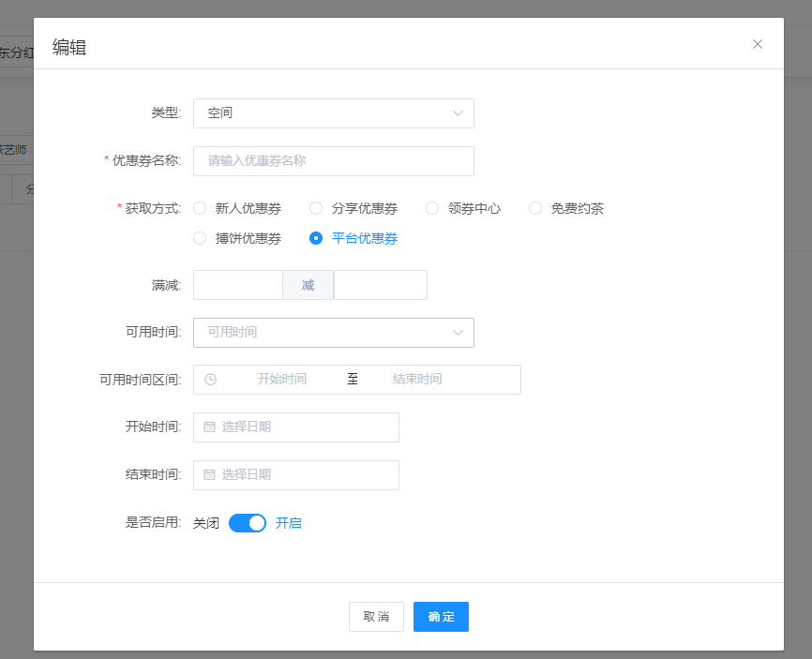The image size is (812, 659).
Task: Click the discount amount input after 减
Action: pos(380,285)
